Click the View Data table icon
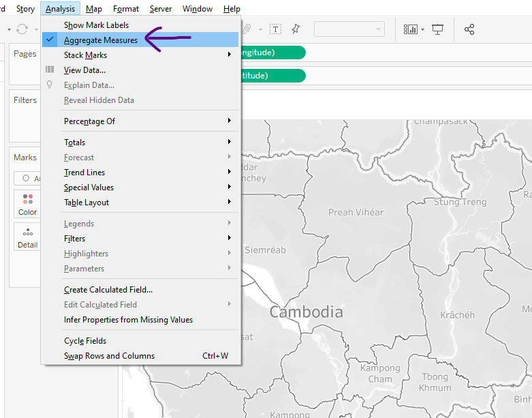Viewport: 532px width, 418px height. pos(50,70)
